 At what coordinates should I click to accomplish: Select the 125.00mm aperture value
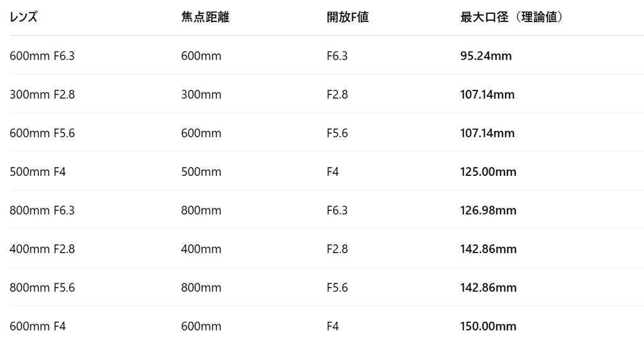tap(489, 171)
